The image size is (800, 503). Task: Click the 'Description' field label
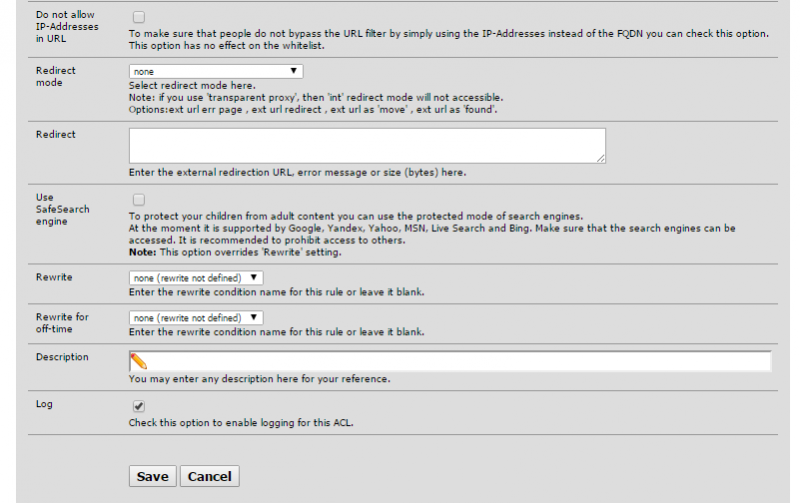point(62,357)
